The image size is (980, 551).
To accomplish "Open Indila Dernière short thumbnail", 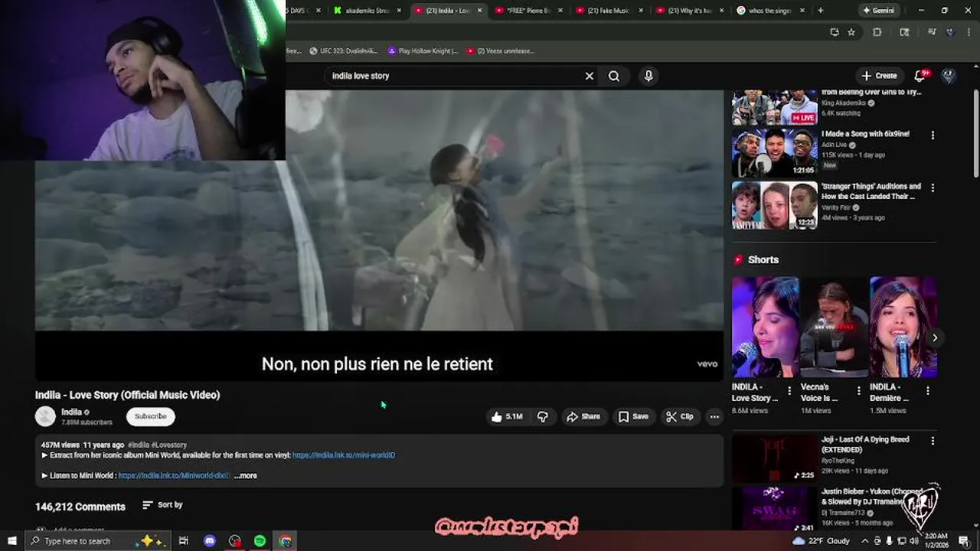I will point(903,327).
